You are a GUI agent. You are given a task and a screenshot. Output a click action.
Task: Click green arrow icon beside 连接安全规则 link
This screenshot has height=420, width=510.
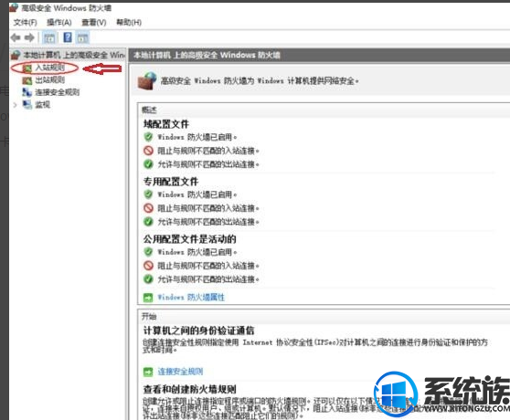point(148,372)
